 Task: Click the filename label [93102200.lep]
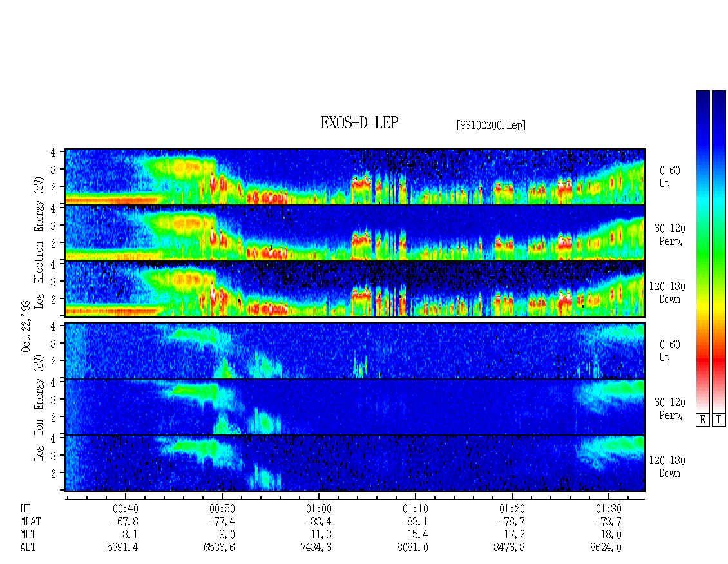491,125
